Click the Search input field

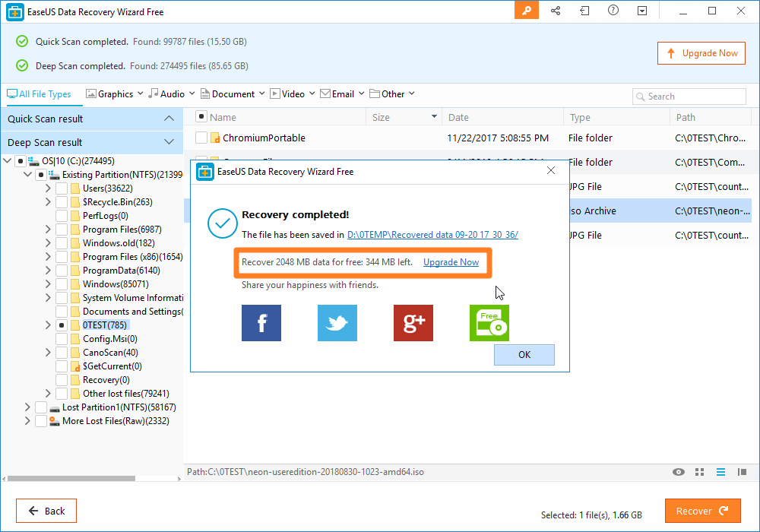tap(689, 97)
